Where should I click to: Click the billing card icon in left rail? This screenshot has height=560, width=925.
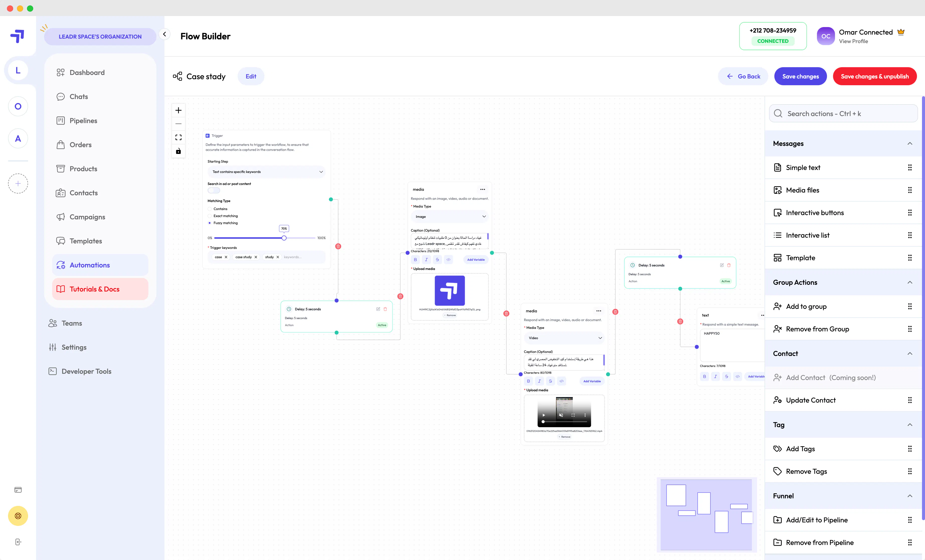(x=18, y=490)
